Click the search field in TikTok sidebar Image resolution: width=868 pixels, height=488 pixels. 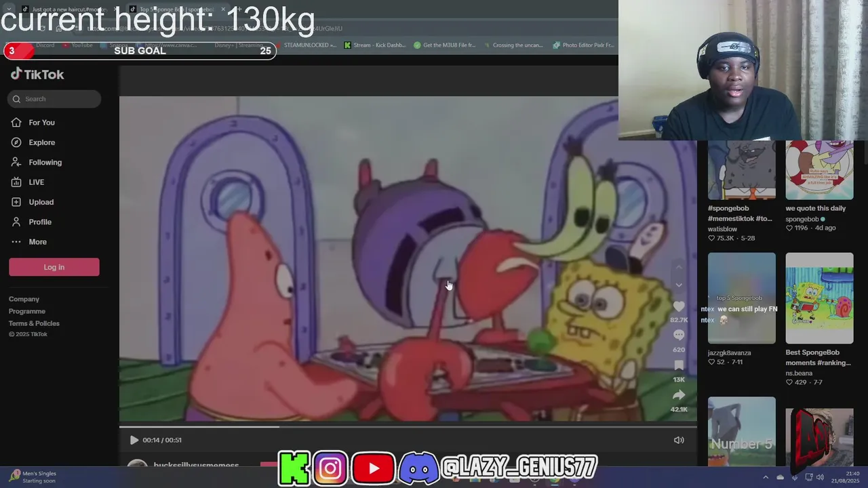pyautogui.click(x=54, y=99)
